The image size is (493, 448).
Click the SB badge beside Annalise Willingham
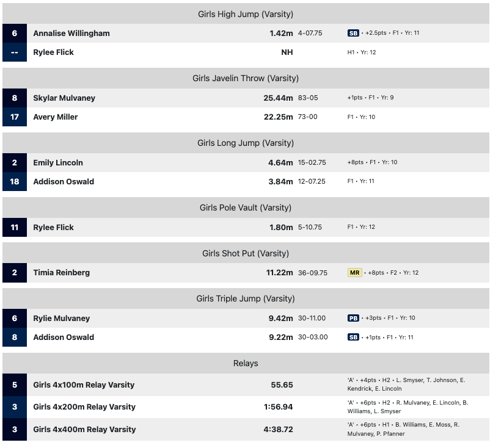point(353,34)
